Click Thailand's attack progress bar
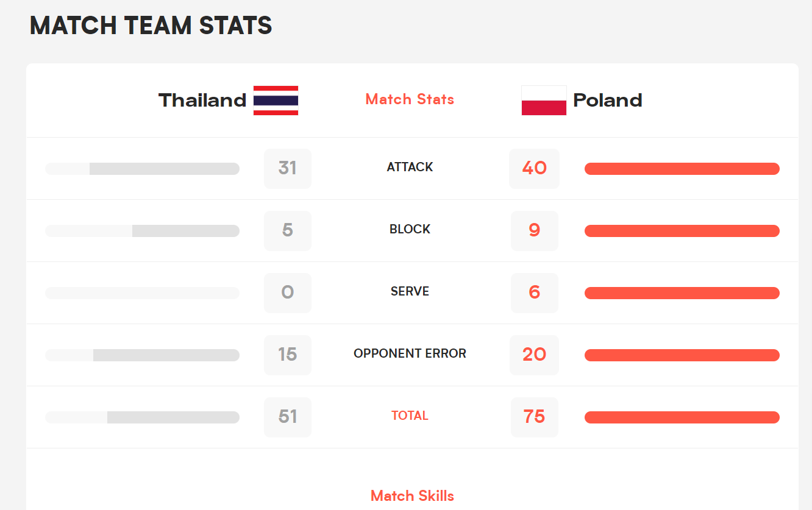Screen dimensions: 812x510 [142, 169]
